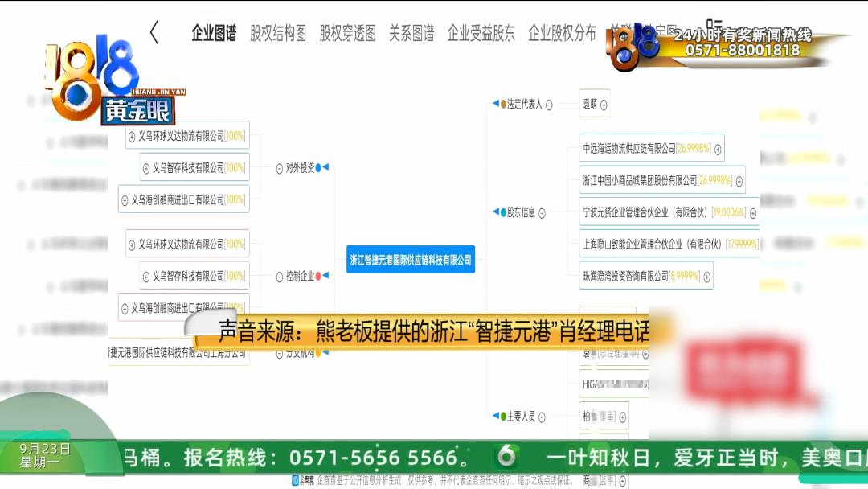Click the 主要人员 category label
868x489 pixels.
521,417
